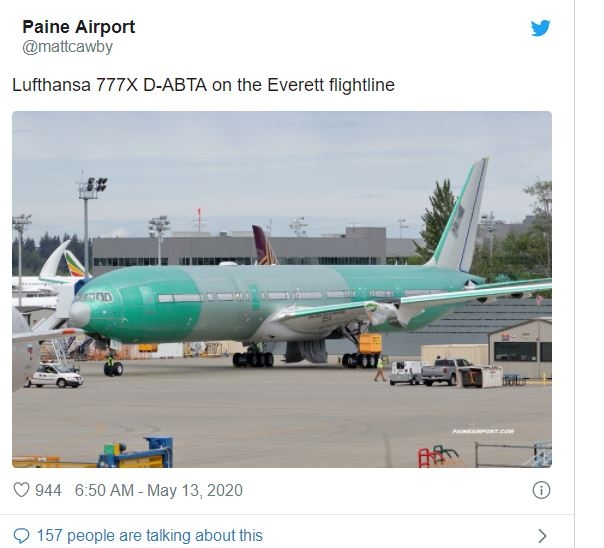Image resolution: width=604 pixels, height=548 pixels.
Task: Visit the @mattcawby handle
Action: coord(67,47)
